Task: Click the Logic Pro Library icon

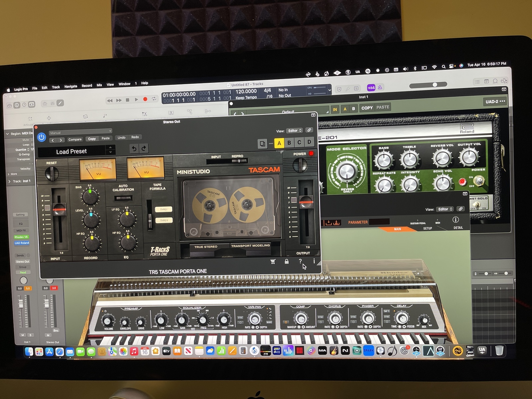Action: [x=10, y=105]
